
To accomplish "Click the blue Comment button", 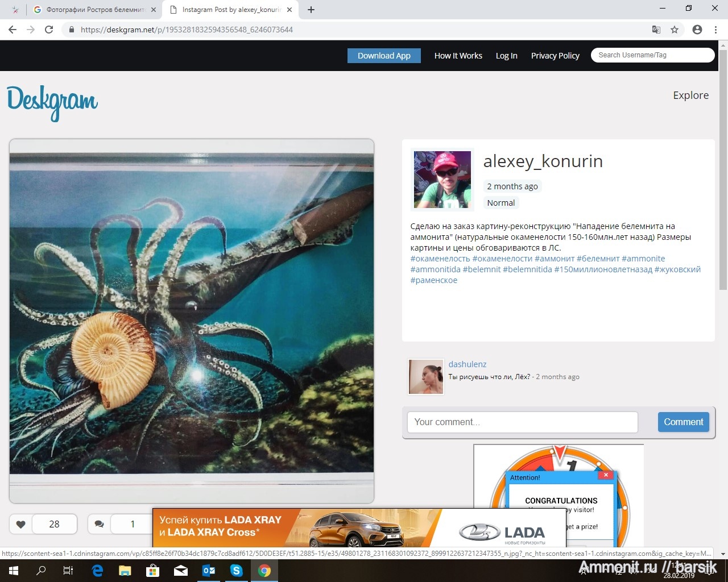I will tap(683, 422).
